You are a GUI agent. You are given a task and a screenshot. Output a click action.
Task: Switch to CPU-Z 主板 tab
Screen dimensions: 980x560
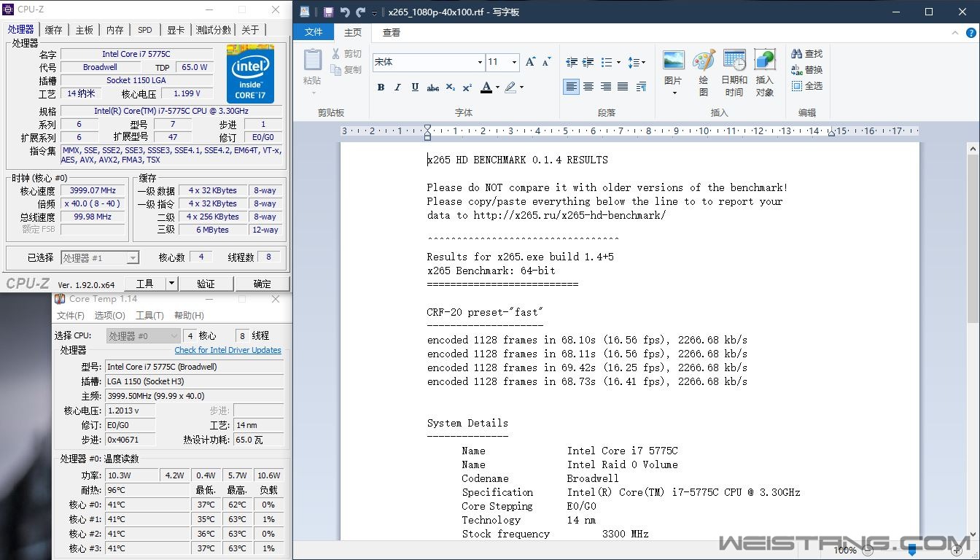coord(85,30)
